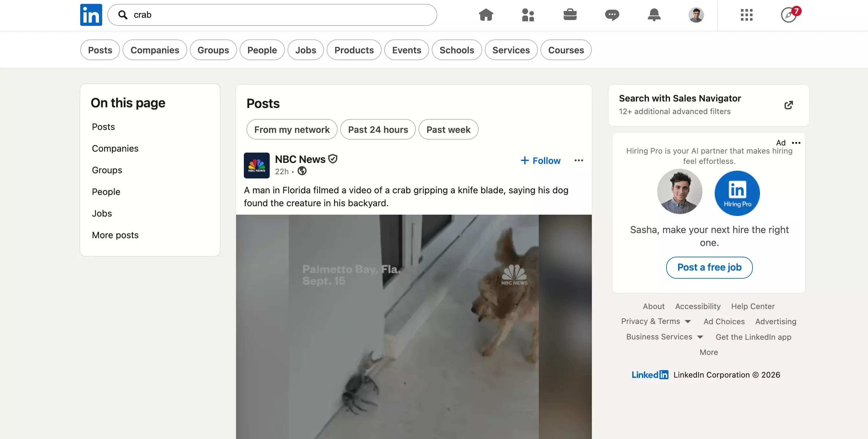868x439 pixels.
Task: Toggle the Past 24 hours filter
Action: pos(378,129)
